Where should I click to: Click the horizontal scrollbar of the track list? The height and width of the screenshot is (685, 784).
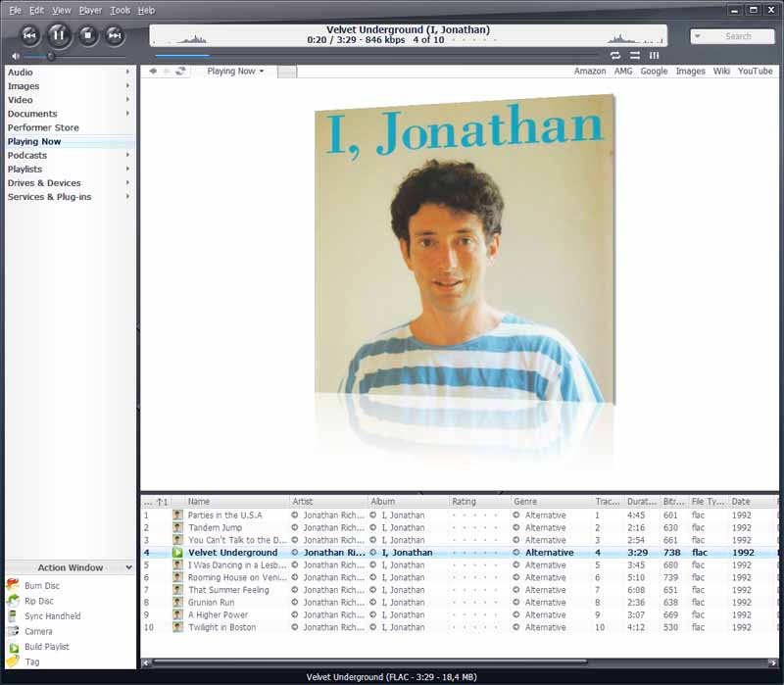(x=370, y=662)
